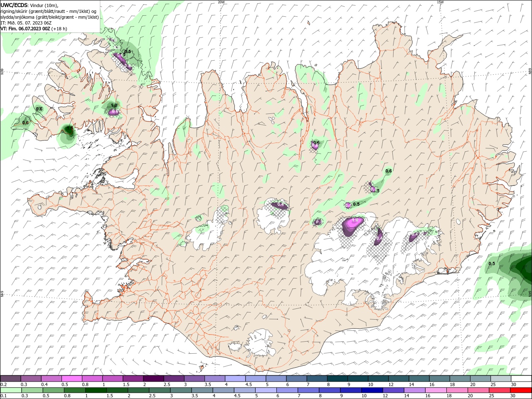Viewport: 532px width, 399px height.
Task: Pick the 14–16 light purple swatch in rain scale
Action: (x=414, y=390)
